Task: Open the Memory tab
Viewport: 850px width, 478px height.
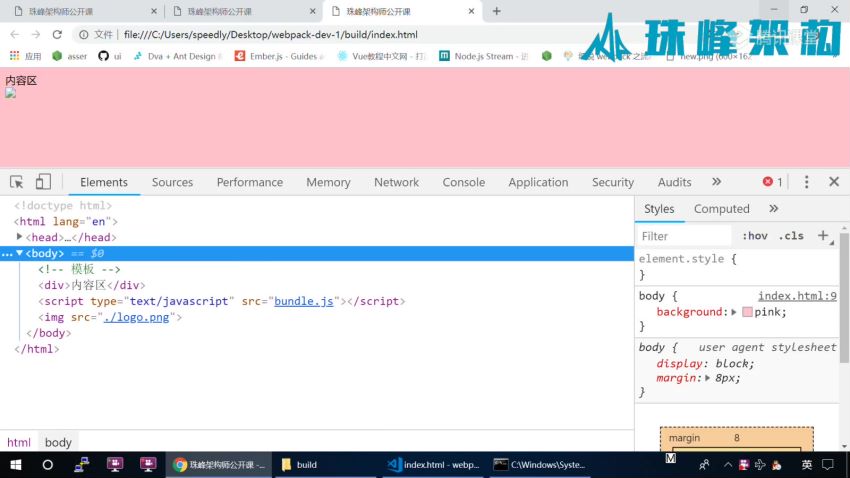Action: pyautogui.click(x=329, y=182)
